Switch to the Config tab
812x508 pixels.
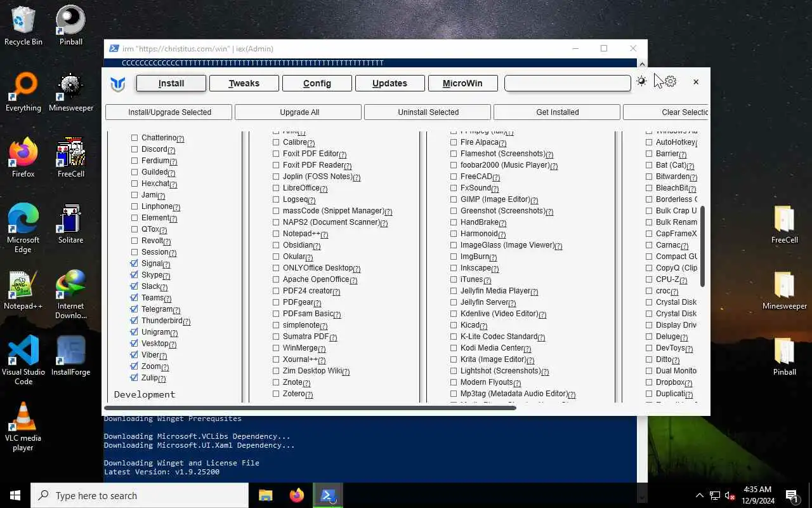pyautogui.click(x=317, y=83)
